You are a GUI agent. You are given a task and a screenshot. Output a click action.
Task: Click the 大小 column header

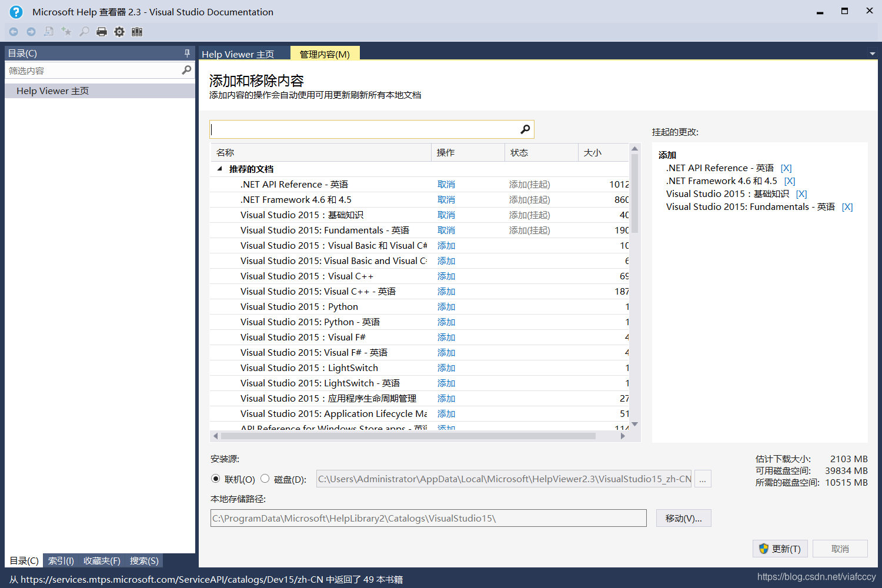click(x=604, y=152)
